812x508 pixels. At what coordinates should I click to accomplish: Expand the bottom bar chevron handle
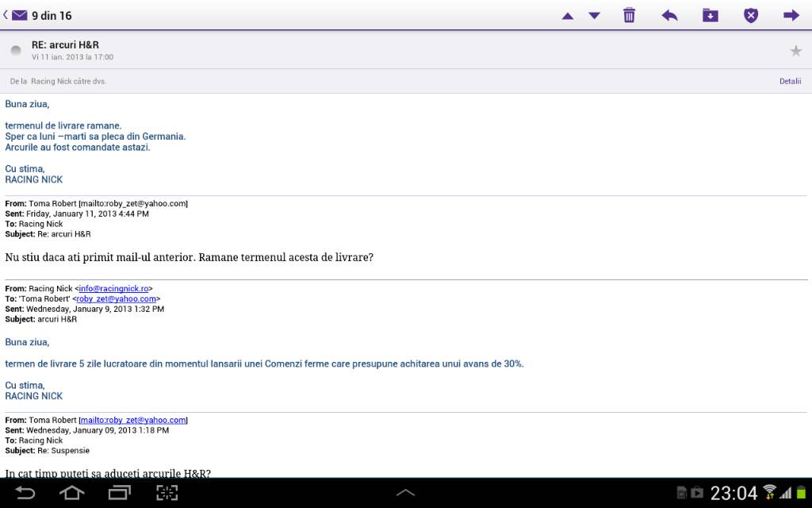click(405, 493)
